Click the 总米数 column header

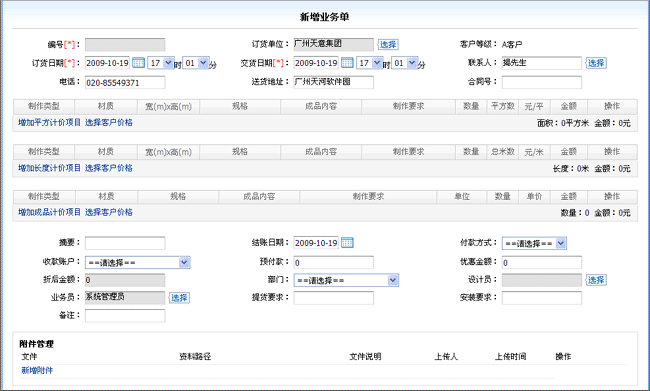[503, 152]
